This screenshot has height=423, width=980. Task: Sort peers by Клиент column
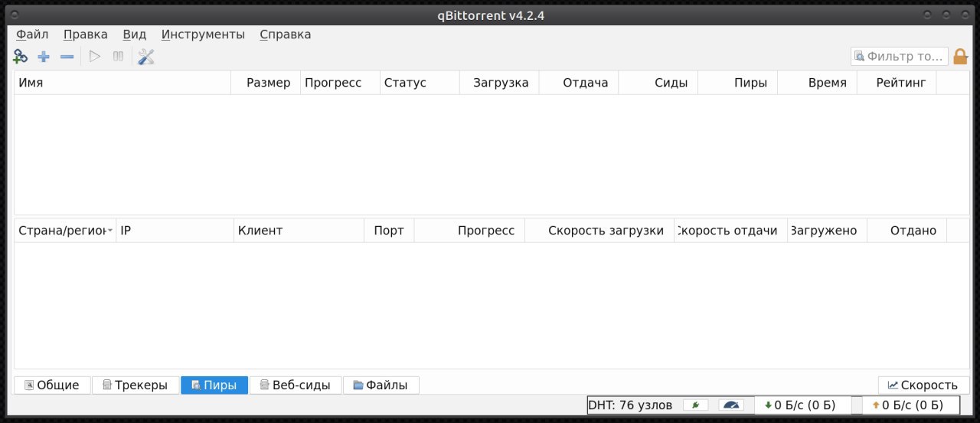(x=299, y=231)
